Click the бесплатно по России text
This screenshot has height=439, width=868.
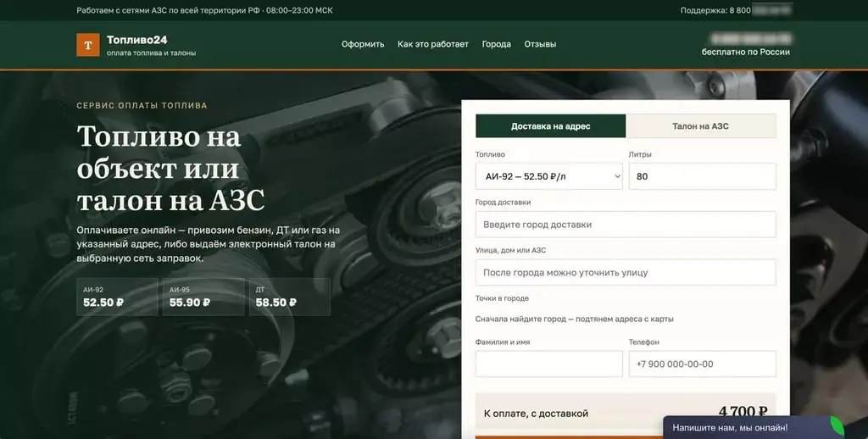tap(746, 52)
